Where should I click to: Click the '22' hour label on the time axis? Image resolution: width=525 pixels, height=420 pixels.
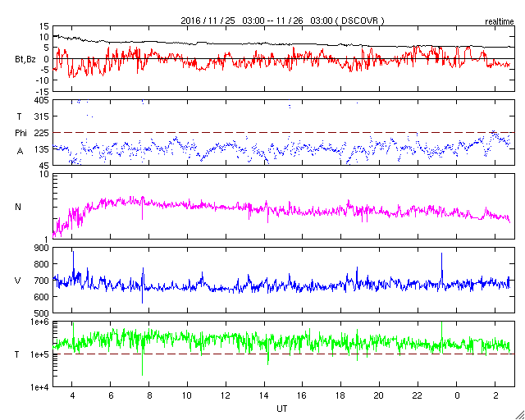418,395
